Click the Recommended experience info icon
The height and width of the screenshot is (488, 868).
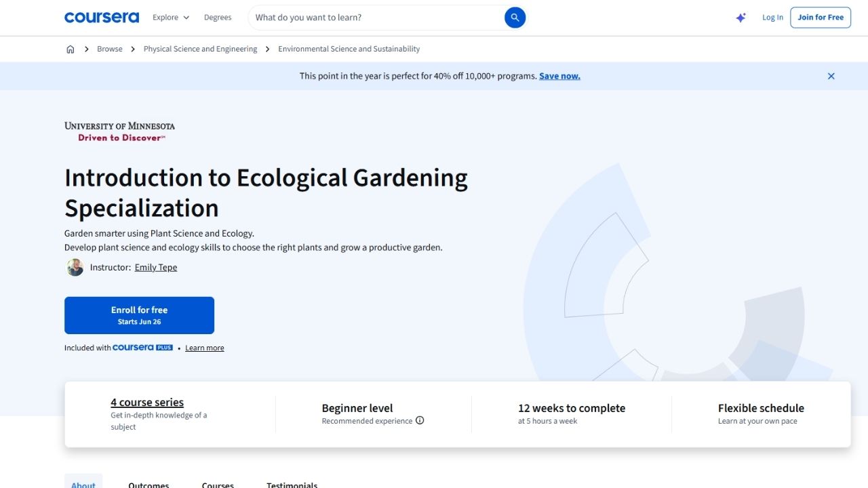pos(420,420)
